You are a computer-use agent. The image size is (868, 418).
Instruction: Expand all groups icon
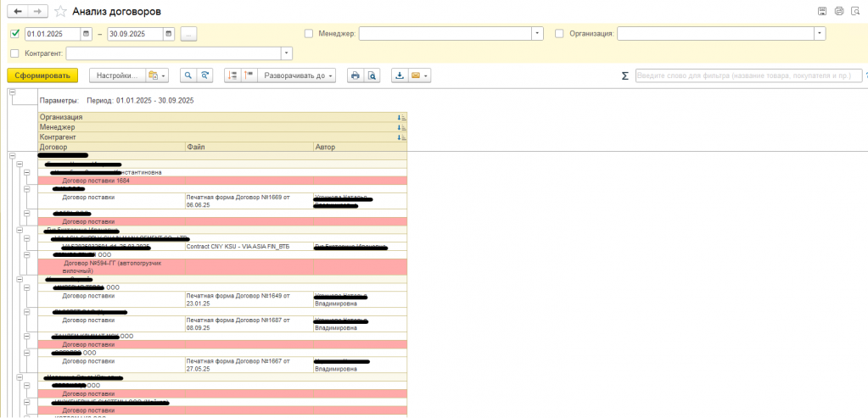coord(249,75)
